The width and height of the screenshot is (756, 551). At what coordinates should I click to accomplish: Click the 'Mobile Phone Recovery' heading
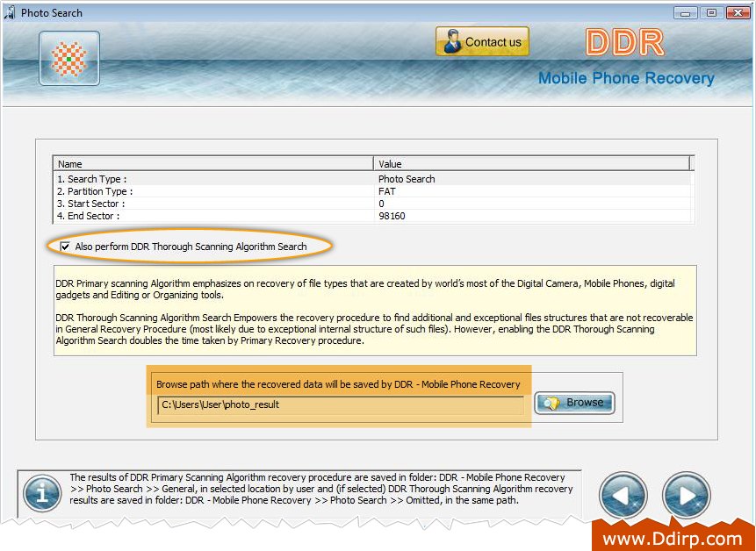tap(626, 78)
